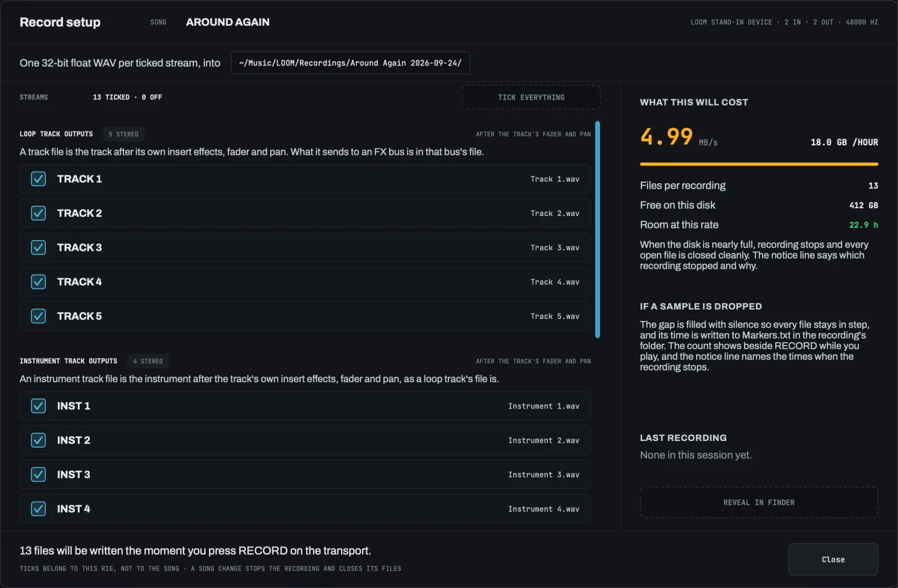Click the '5 STEREO' badge
This screenshot has height=588, width=898.
click(123, 134)
